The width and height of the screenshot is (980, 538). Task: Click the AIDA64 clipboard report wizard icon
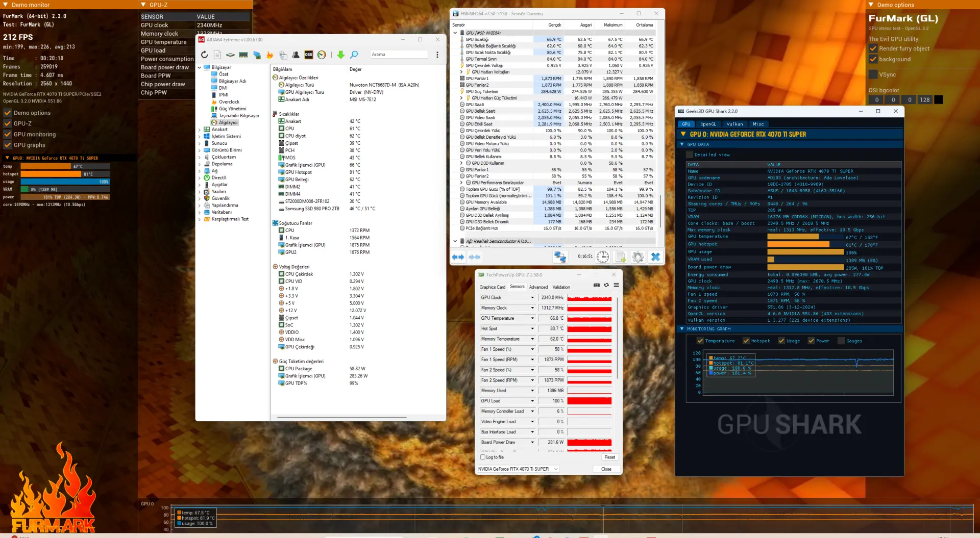[283, 55]
